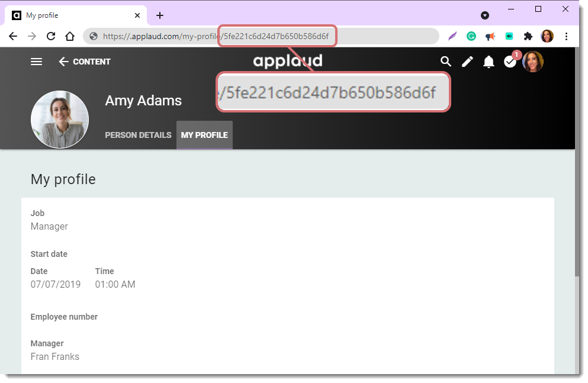The height and width of the screenshot is (383, 588).
Task: Open the Chrome profile avatar icon
Action: [x=547, y=36]
